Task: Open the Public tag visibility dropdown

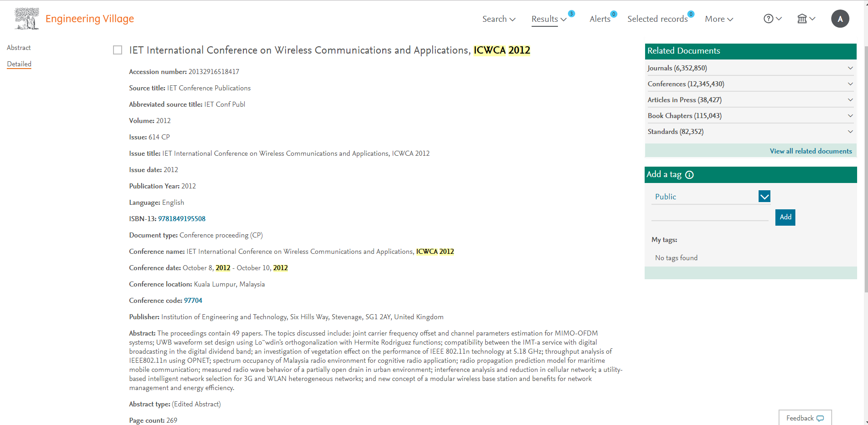Action: 711,197
